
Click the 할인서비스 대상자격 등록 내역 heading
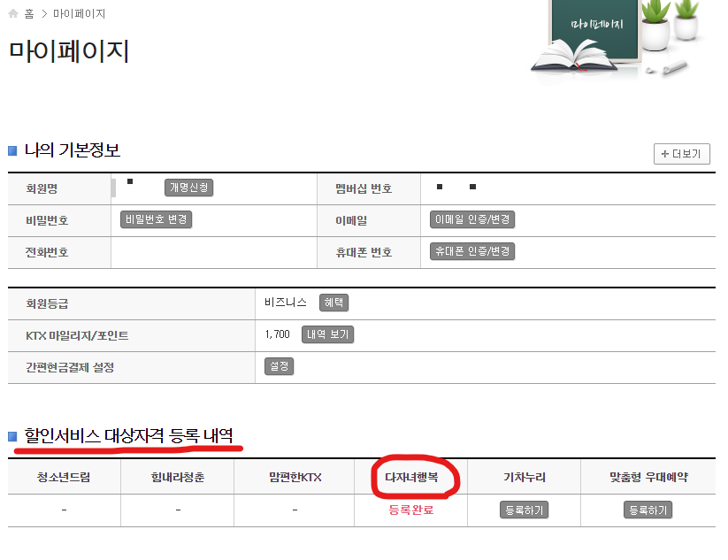tap(128, 435)
